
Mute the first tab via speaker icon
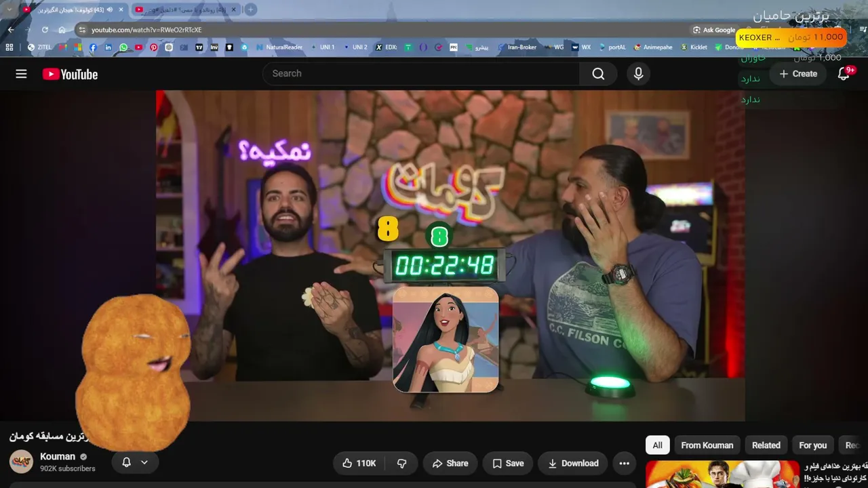[110, 9]
